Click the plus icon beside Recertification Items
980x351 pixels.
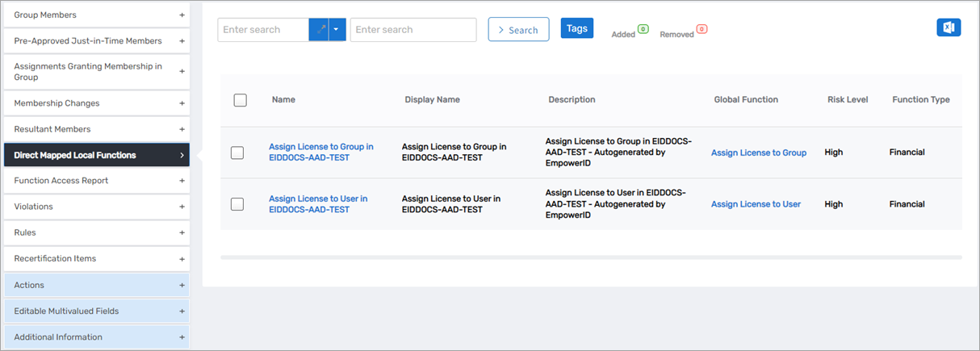(x=182, y=258)
